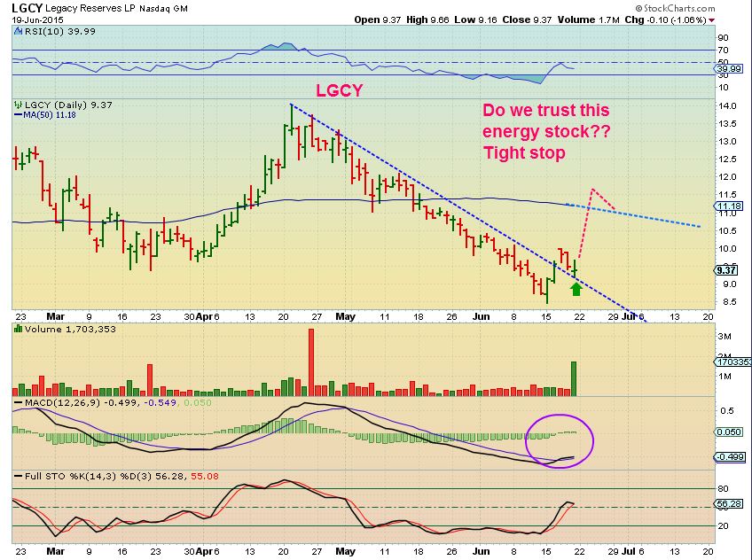The width and height of the screenshot is (752, 560).
Task: Click the 56.28 stochastic value tag
Action: pyautogui.click(x=729, y=504)
